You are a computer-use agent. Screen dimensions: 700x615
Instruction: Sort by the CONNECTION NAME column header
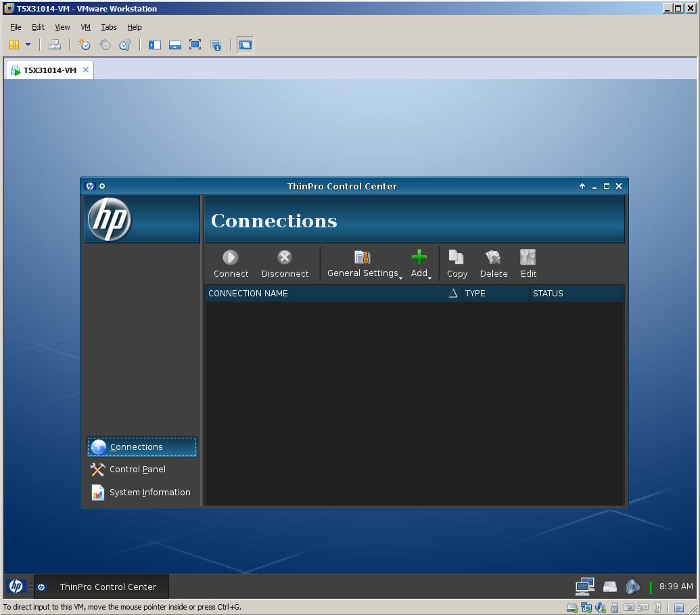[x=333, y=294]
